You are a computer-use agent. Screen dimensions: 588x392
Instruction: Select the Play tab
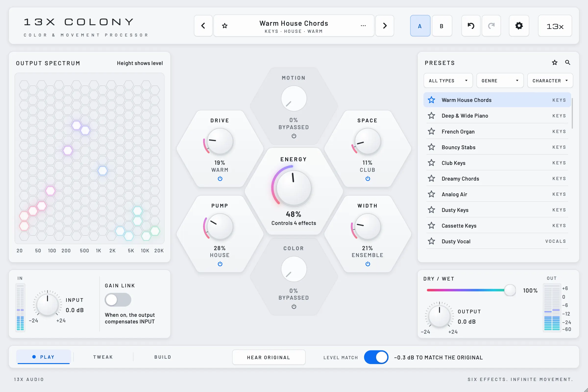click(44, 357)
